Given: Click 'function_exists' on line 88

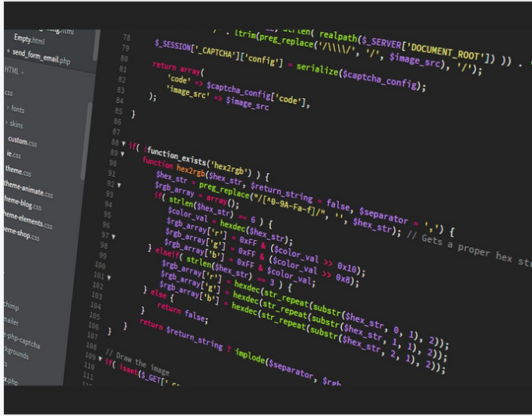Looking at the screenshot, I should coord(177,156).
